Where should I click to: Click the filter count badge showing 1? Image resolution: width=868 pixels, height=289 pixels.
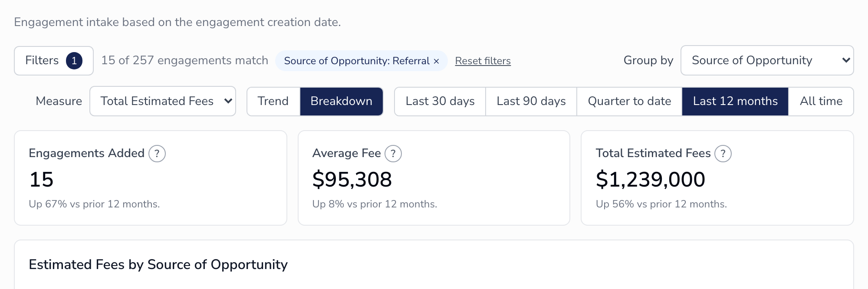74,61
